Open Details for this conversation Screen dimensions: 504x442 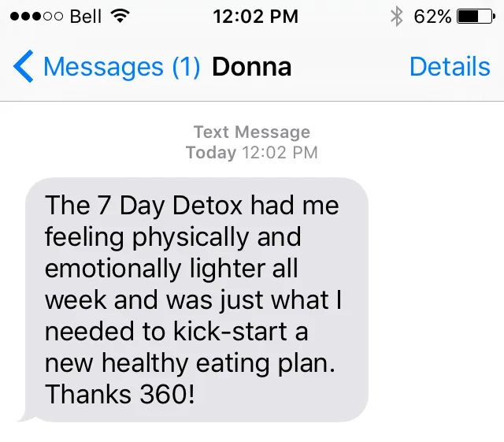pos(450,67)
